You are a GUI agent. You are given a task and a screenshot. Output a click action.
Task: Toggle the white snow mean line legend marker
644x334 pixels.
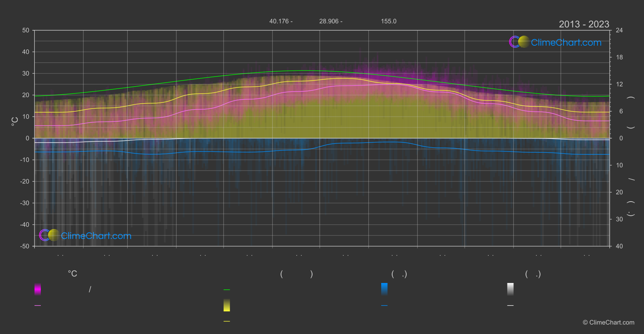point(511,306)
